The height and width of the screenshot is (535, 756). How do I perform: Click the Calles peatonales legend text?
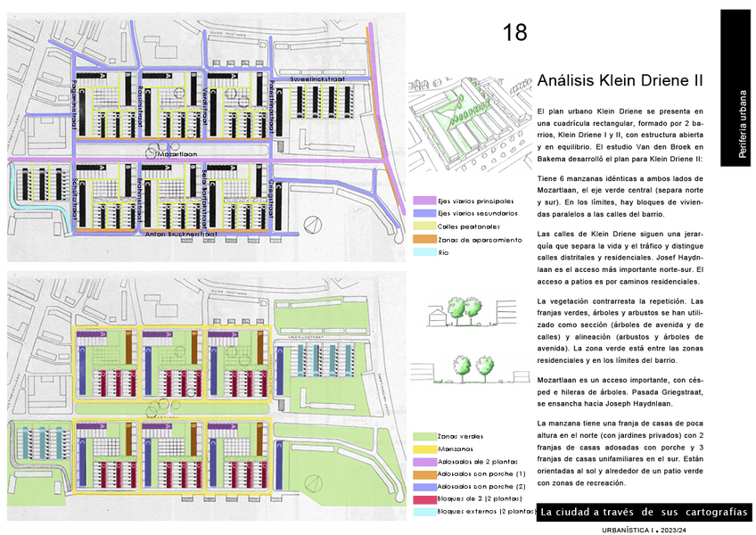(x=469, y=226)
